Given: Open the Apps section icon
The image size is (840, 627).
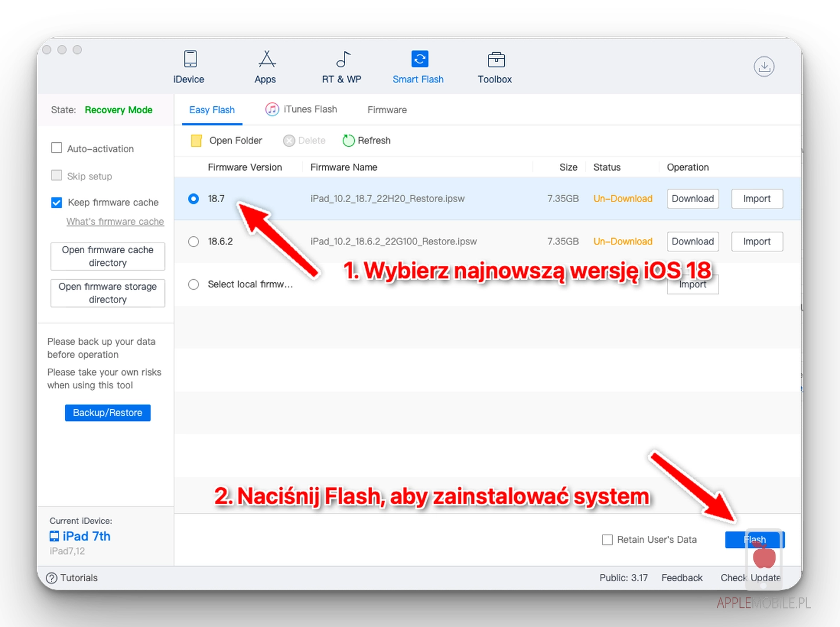Looking at the screenshot, I should pos(266,59).
